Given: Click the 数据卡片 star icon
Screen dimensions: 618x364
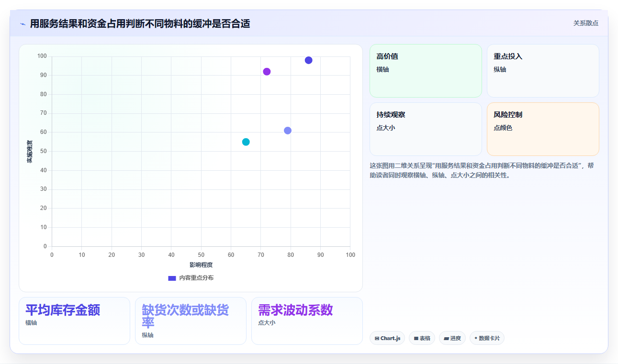Looking at the screenshot, I should pyautogui.click(x=476, y=338).
